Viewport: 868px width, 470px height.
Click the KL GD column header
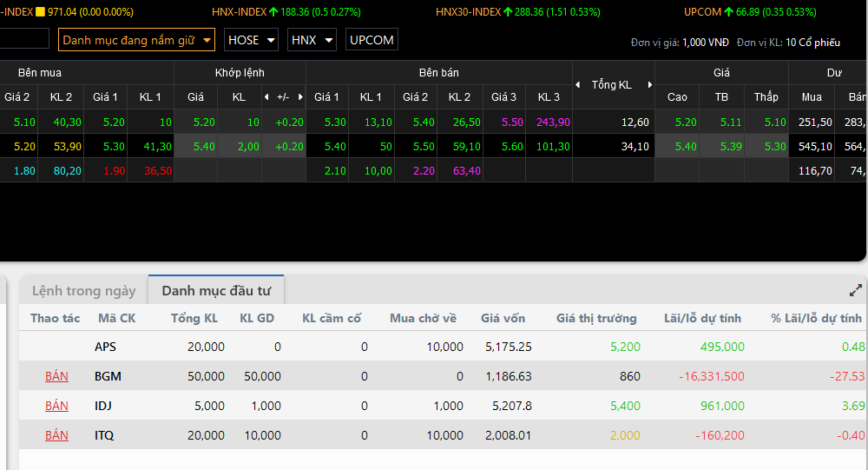pyautogui.click(x=257, y=318)
